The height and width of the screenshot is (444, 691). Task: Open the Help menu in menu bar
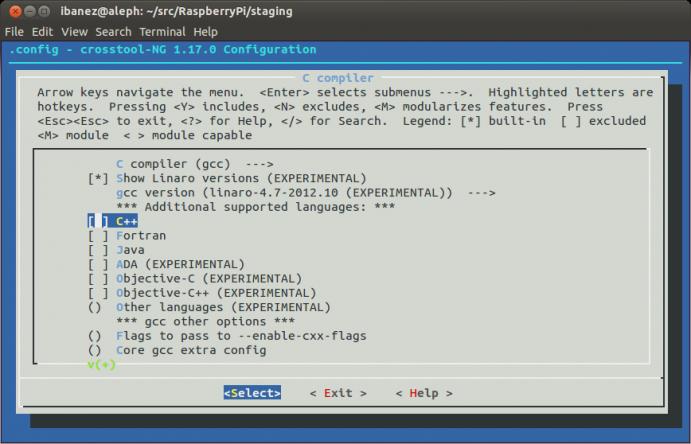click(x=205, y=32)
